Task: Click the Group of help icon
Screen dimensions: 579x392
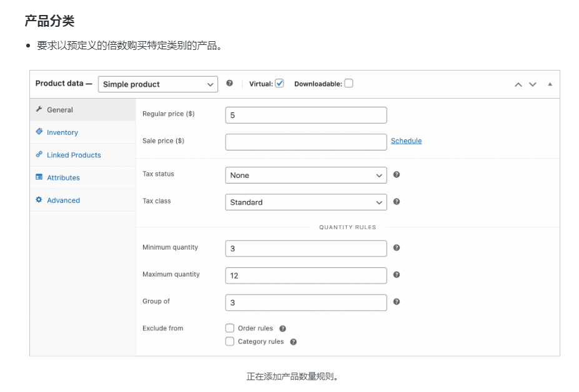Action: [397, 301]
